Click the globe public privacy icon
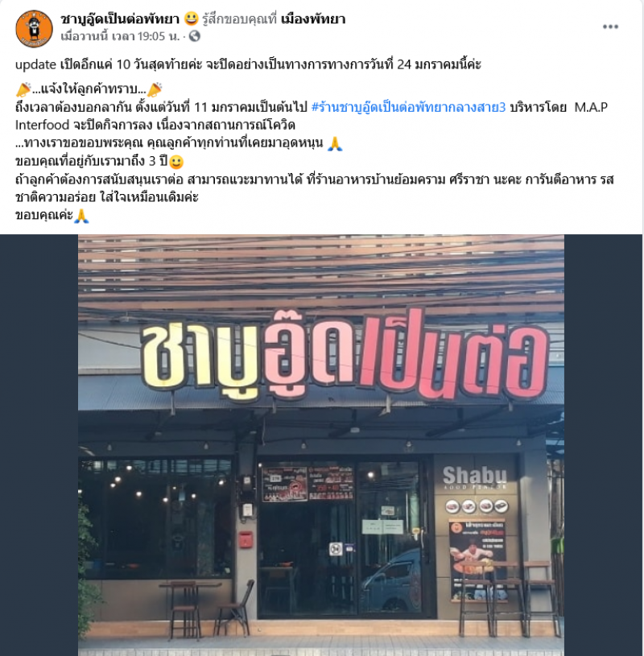The width and height of the screenshot is (644, 656). click(x=194, y=36)
